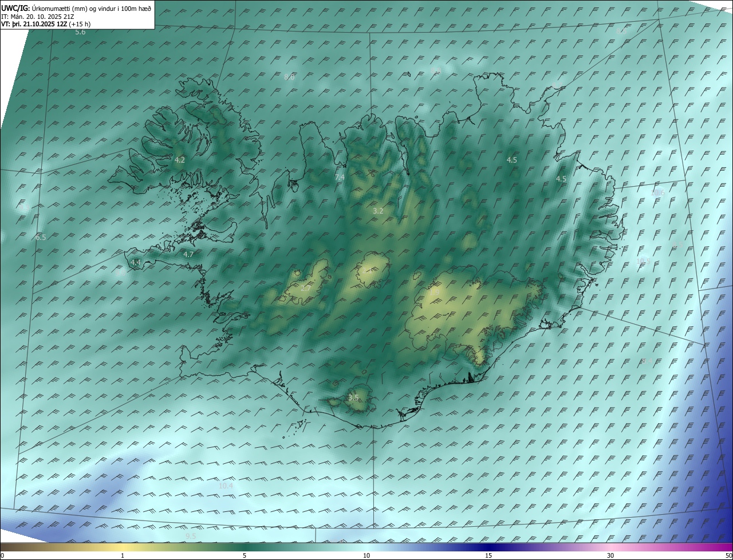Viewport: 733px width, 560px height.
Task: Click the 9.5 value above the colorbar
Action: tap(191, 536)
